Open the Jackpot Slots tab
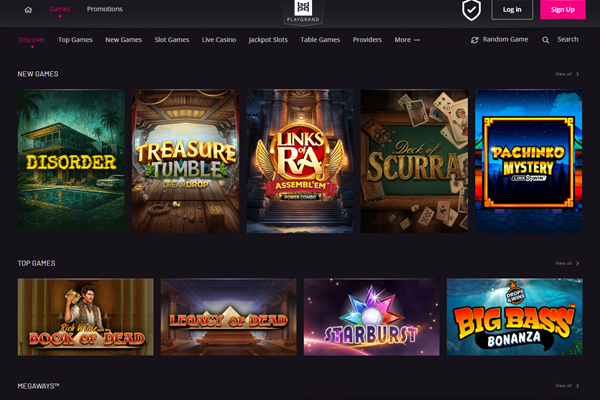 pyautogui.click(x=268, y=39)
